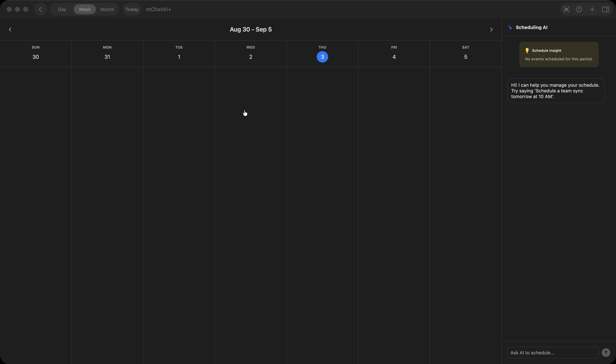Click the FRI column header label
The image size is (616, 364).
[394, 47]
